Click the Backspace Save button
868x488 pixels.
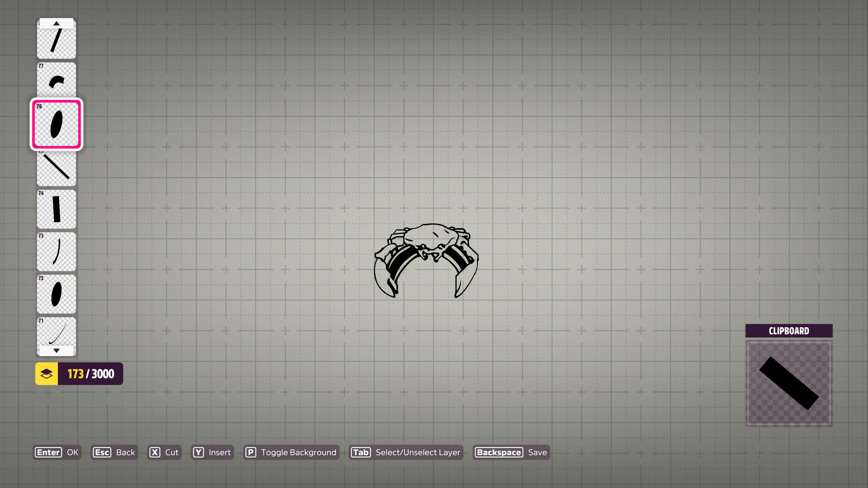coord(511,452)
